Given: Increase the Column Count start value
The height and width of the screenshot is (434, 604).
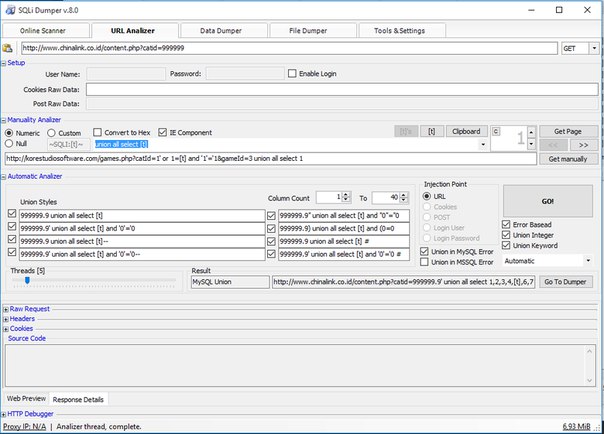Looking at the screenshot, I should (x=346, y=195).
